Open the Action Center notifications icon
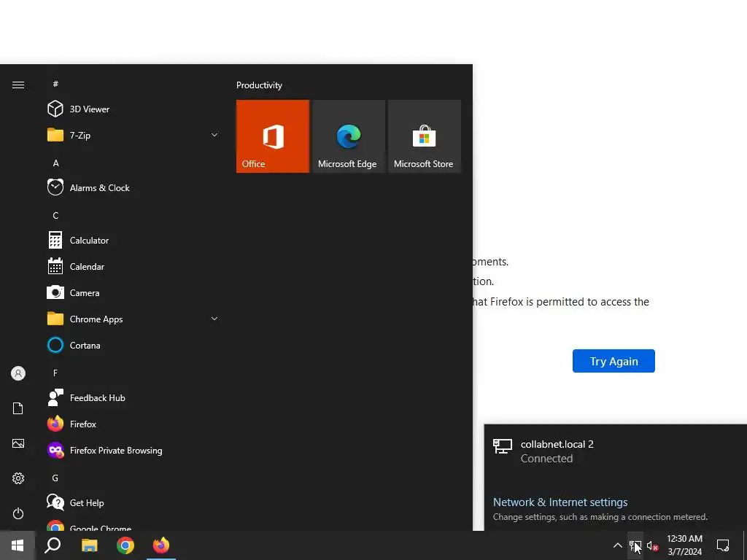Screen dimensions: 747x560 pos(723,545)
